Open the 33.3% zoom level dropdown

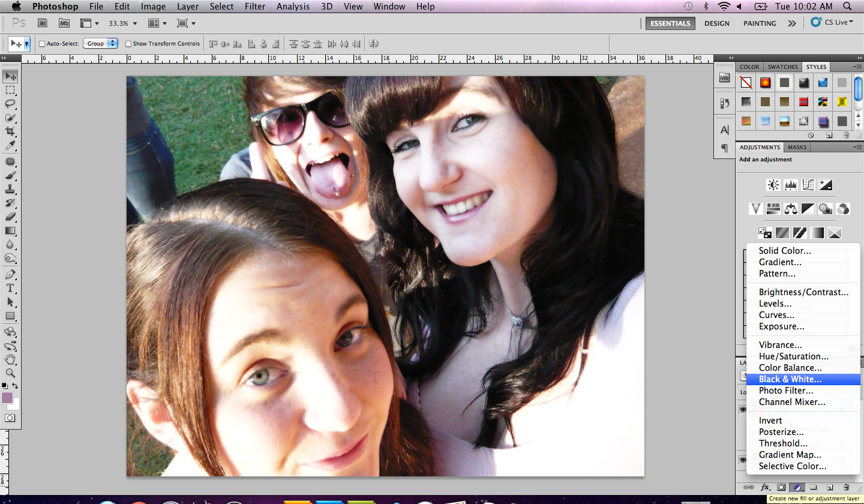click(124, 23)
